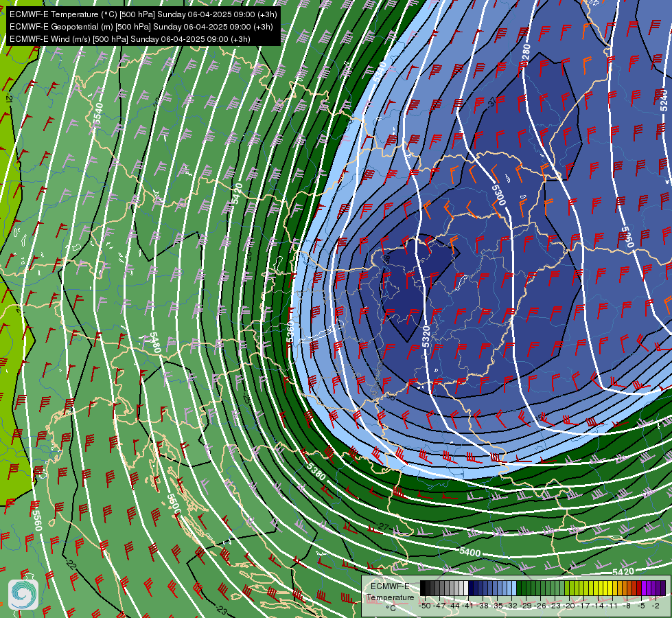Viewport: 672px width, 618px height.
Task: Click the -50 value on the legend
Action: tap(424, 606)
